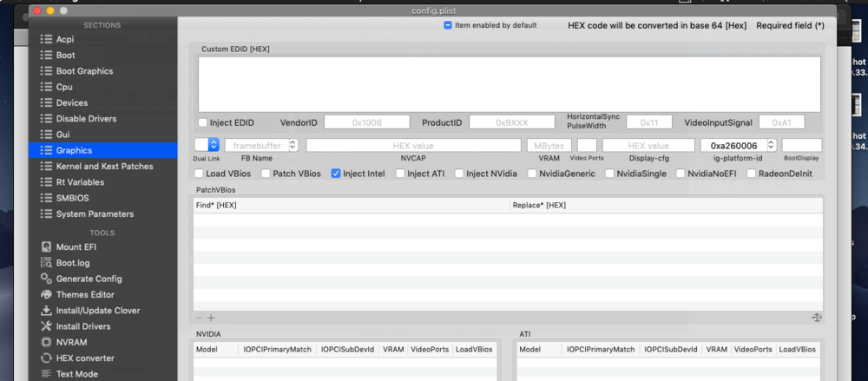Click the Boot.log icon in Tools

(47, 263)
